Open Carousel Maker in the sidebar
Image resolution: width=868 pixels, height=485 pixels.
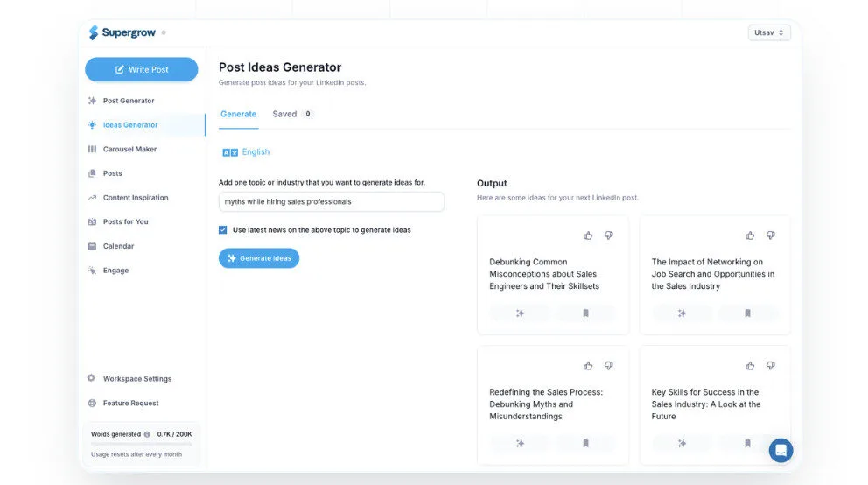129,150
